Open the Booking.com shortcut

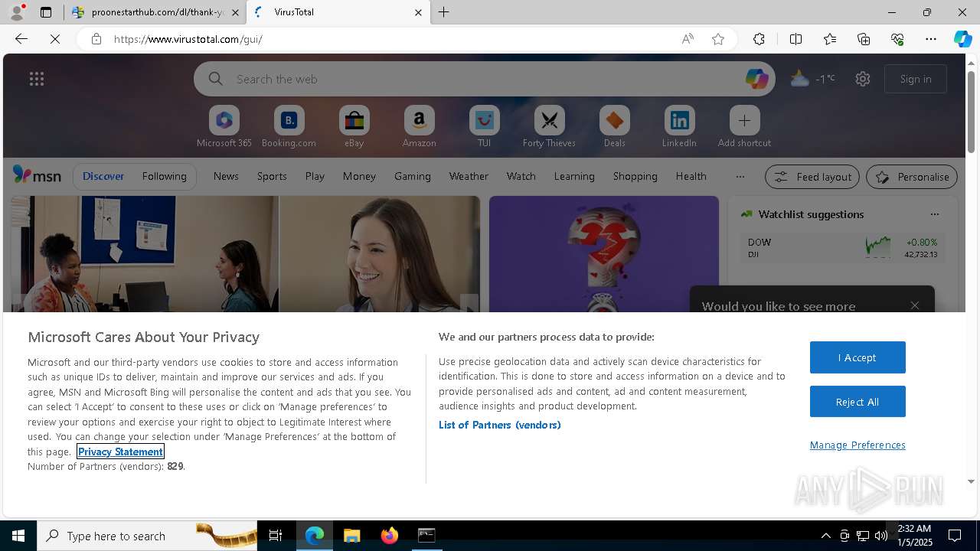[289, 127]
